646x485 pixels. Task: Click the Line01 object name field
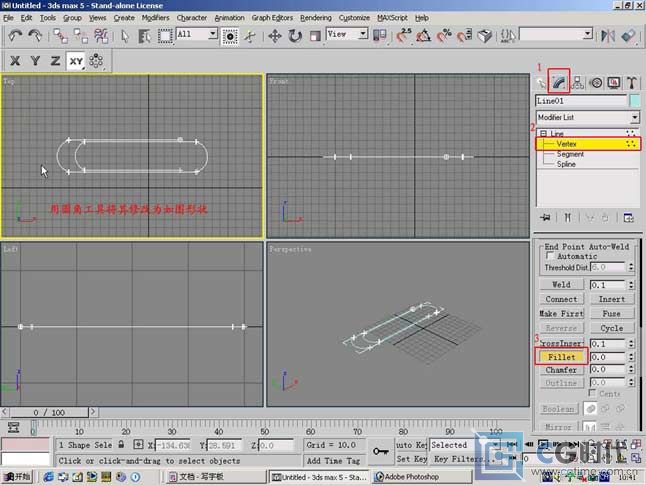click(x=581, y=101)
